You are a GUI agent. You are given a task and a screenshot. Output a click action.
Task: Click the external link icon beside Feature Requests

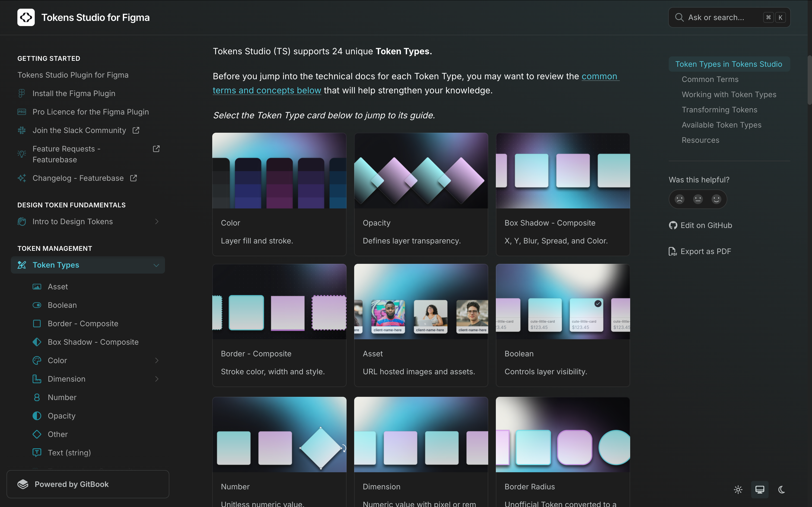coord(156,149)
